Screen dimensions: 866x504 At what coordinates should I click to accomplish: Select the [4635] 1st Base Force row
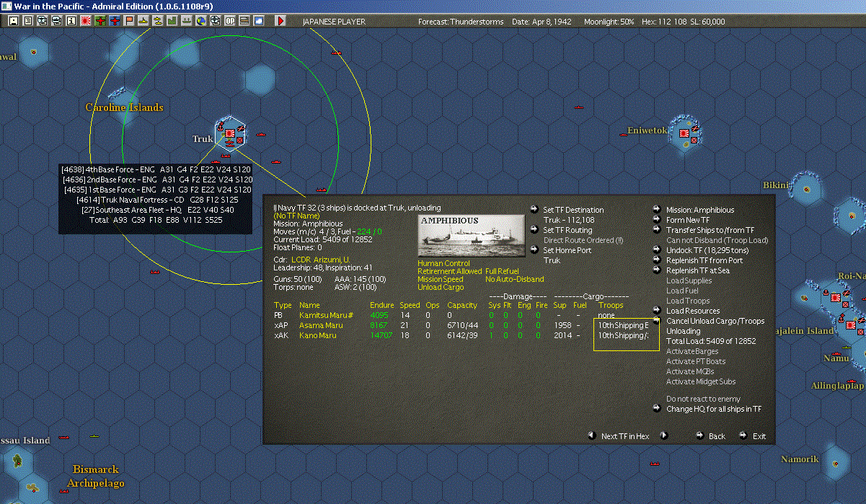point(156,190)
